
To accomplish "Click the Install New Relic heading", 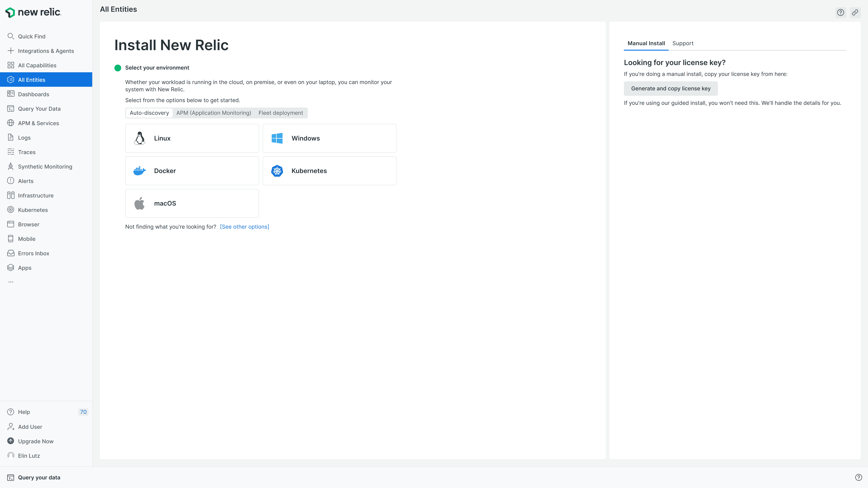I will click(172, 45).
